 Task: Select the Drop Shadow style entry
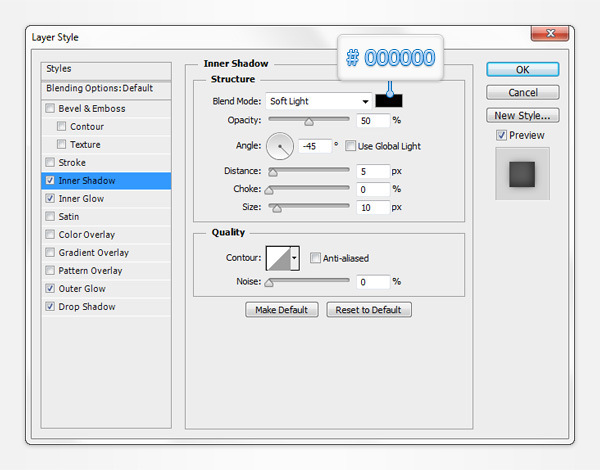pos(86,307)
